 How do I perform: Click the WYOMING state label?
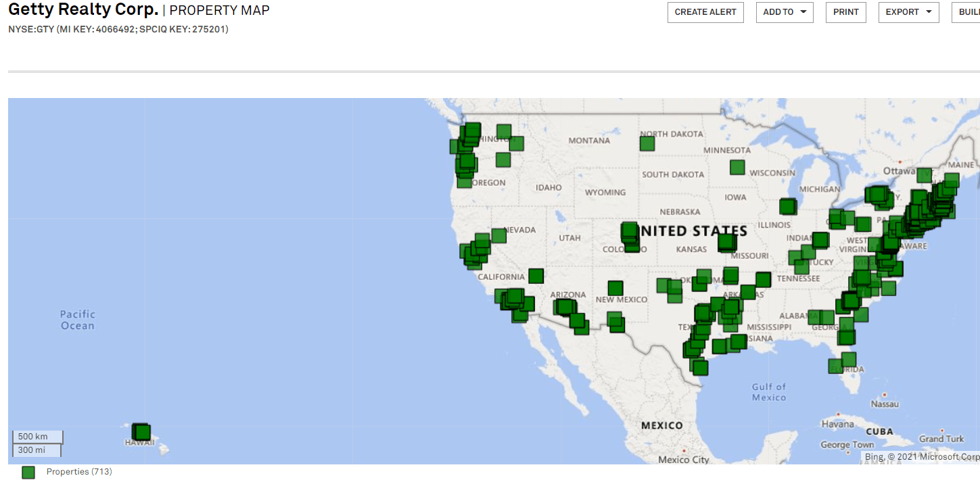(x=605, y=192)
